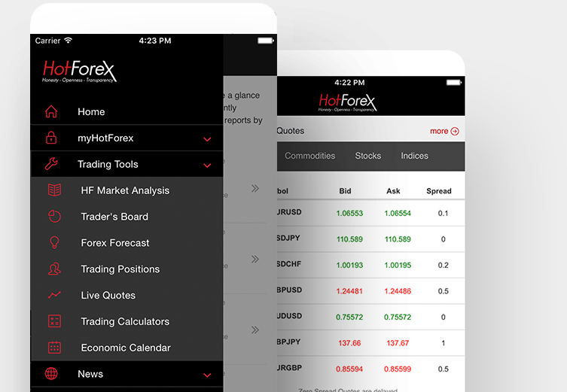Tap the Trading Positions people icon
567x392 pixels.
pos(54,269)
